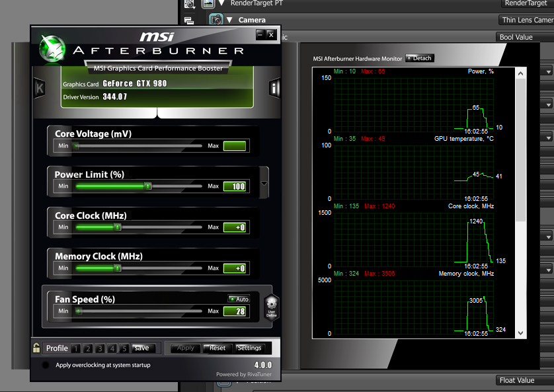Open the Thin Lens Camera dropdown
Viewport: 554px width, 392px height.
point(526,20)
